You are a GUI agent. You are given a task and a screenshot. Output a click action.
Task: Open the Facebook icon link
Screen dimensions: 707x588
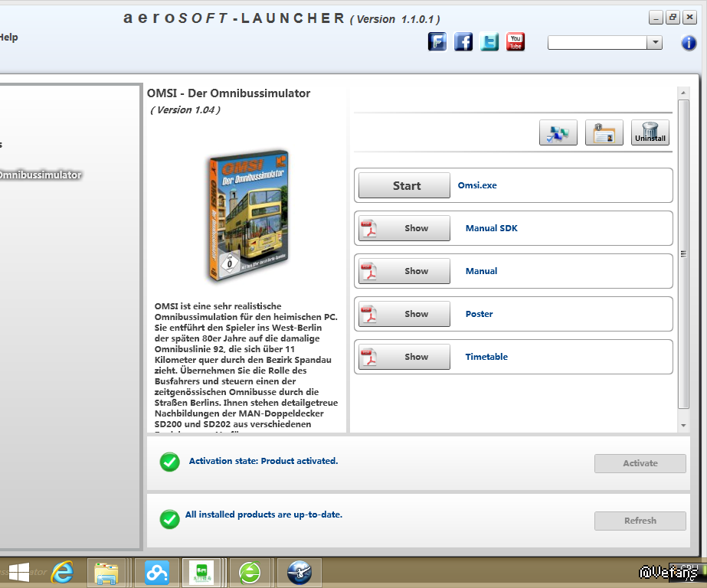463,42
